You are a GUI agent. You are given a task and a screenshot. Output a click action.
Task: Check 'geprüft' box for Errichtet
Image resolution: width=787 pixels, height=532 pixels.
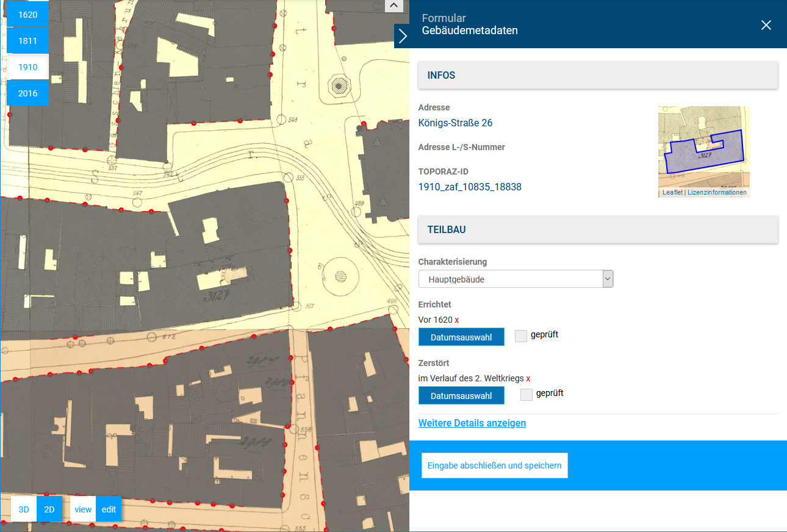click(521, 336)
